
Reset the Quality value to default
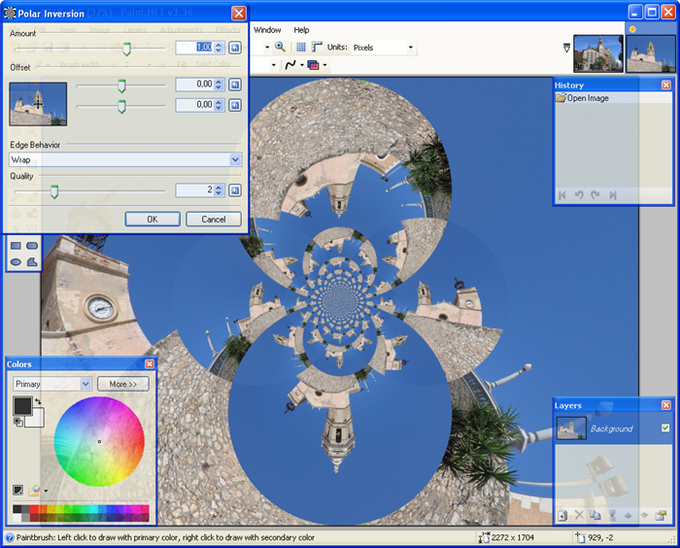235,190
